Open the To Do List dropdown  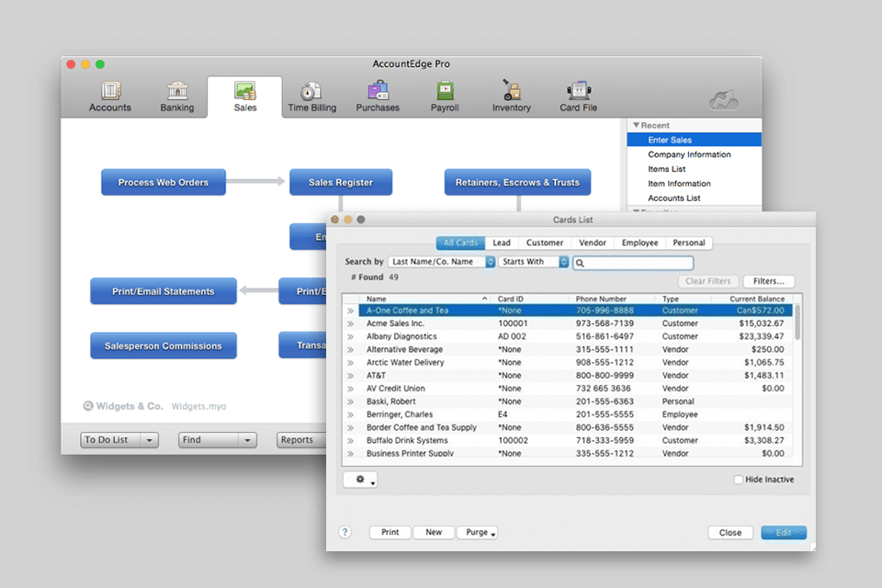point(119,440)
